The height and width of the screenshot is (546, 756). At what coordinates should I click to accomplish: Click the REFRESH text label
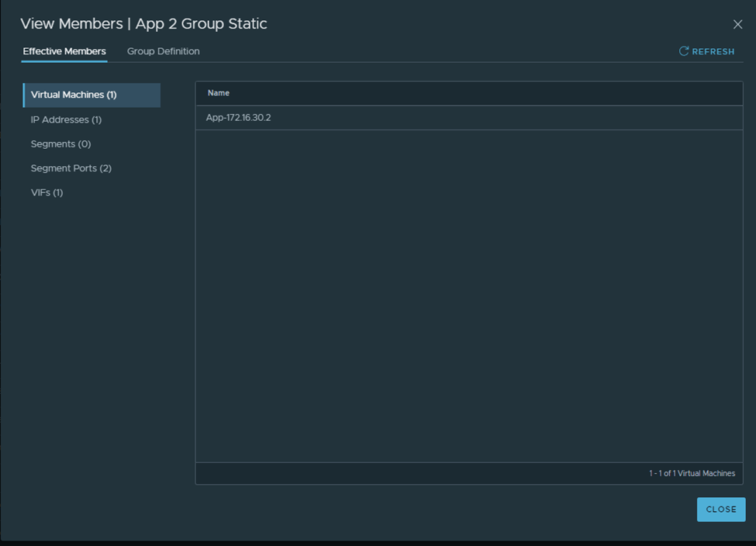pos(713,51)
